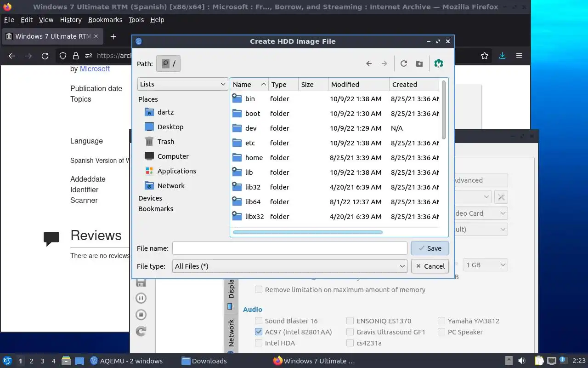Open Firefox downloads panel
Screen dimensions: 588x368
(x=502, y=56)
